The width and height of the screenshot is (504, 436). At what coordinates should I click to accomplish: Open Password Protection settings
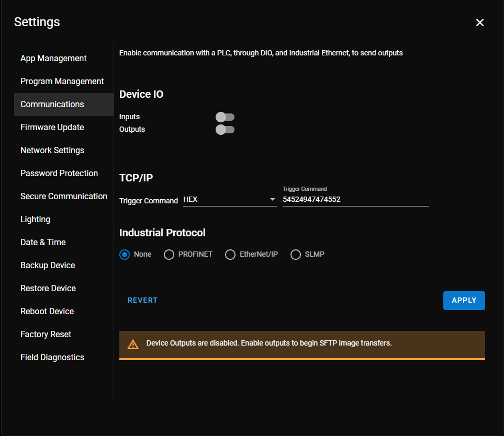[x=59, y=174]
